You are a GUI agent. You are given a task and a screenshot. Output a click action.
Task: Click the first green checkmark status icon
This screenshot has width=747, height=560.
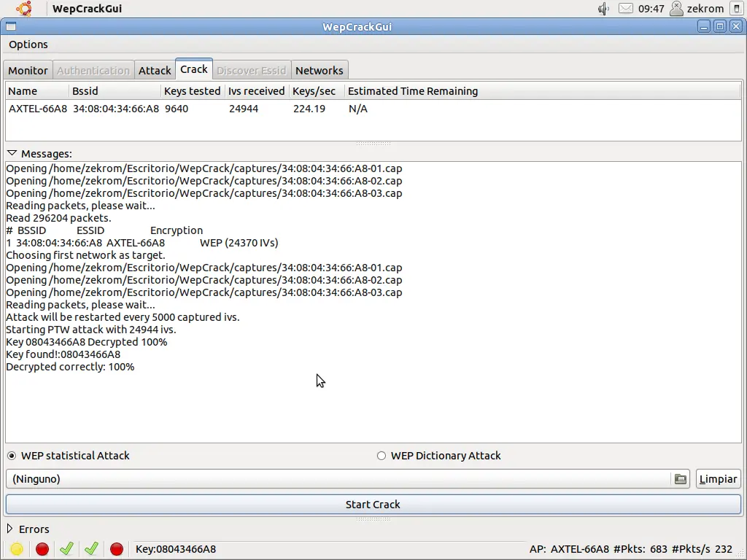click(66, 548)
